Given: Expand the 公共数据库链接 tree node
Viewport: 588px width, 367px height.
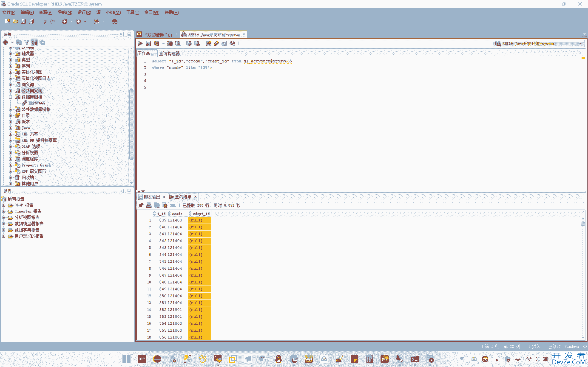Looking at the screenshot, I should point(10,109).
